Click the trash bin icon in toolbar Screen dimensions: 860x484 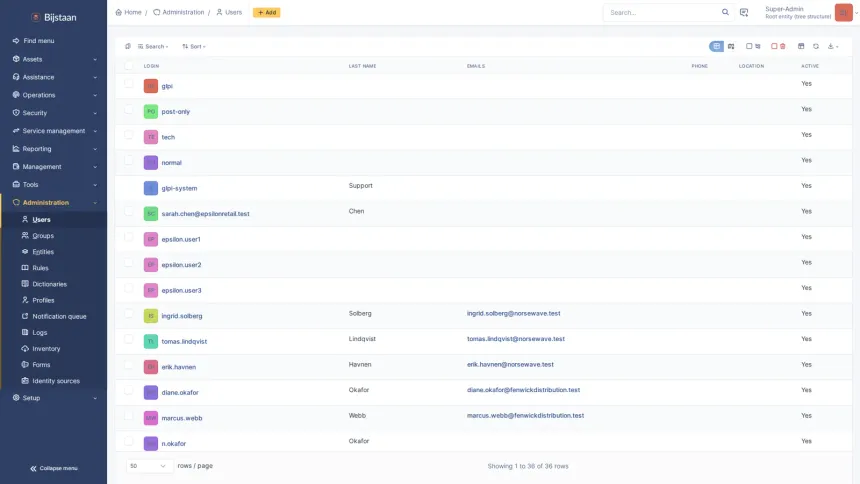point(783,47)
